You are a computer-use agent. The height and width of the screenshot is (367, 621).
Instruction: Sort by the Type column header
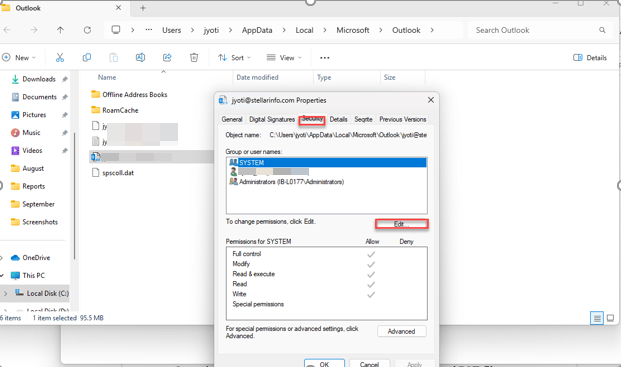(324, 78)
